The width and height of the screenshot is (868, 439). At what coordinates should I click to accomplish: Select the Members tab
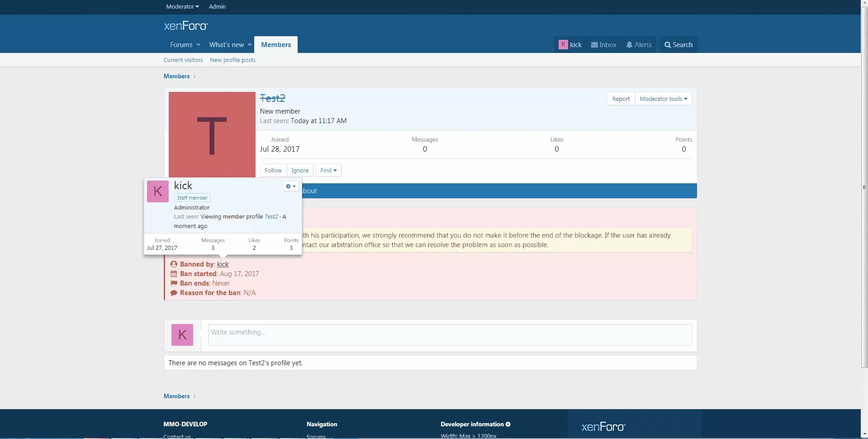pos(276,45)
